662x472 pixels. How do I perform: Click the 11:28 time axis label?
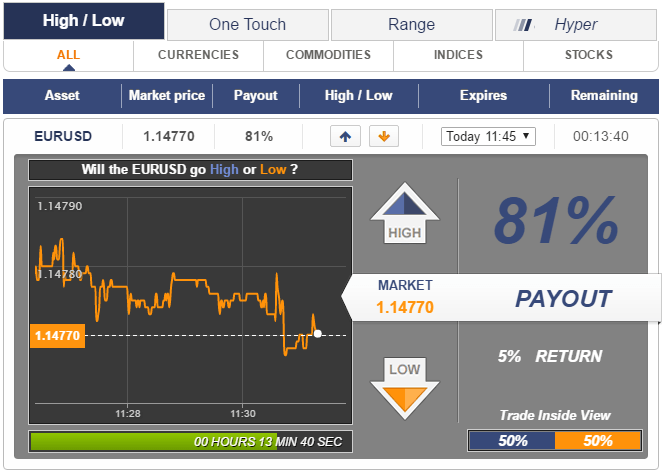pos(128,414)
